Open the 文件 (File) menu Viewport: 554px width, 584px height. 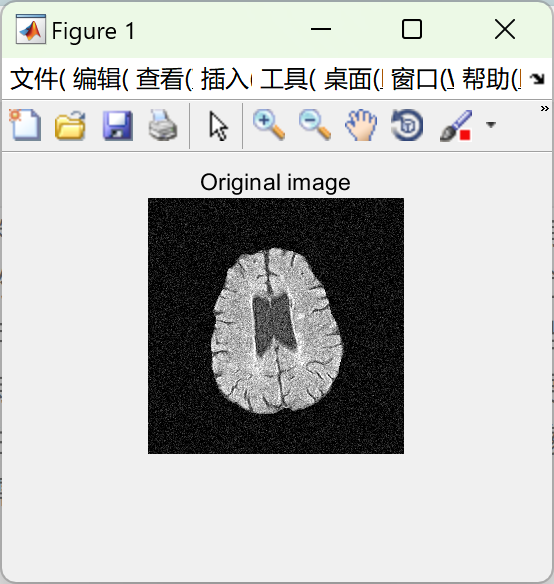(38, 79)
